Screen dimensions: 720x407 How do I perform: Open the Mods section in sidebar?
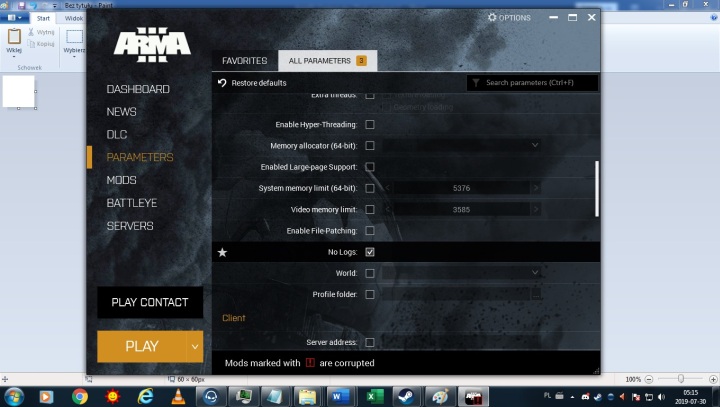click(x=122, y=180)
